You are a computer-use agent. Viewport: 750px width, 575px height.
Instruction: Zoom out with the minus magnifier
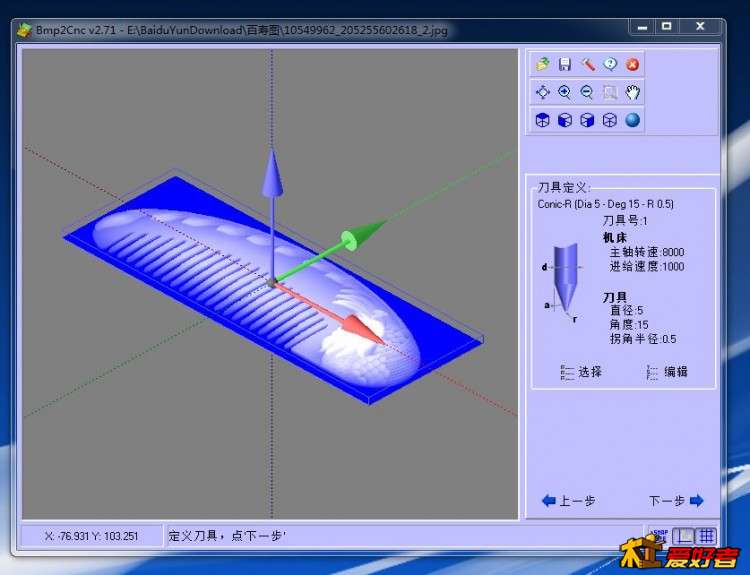coord(587,92)
